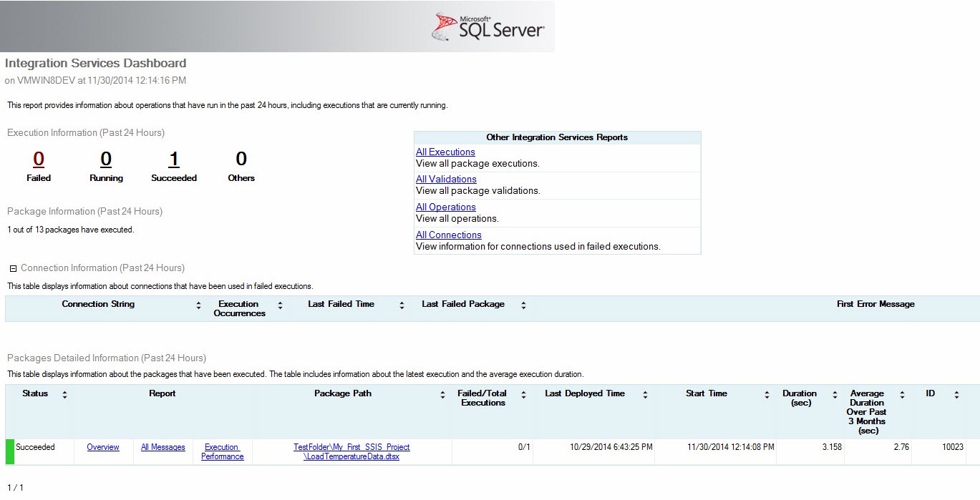
Task: Click '1 out of 13 packages have executed'
Action: click(x=71, y=230)
